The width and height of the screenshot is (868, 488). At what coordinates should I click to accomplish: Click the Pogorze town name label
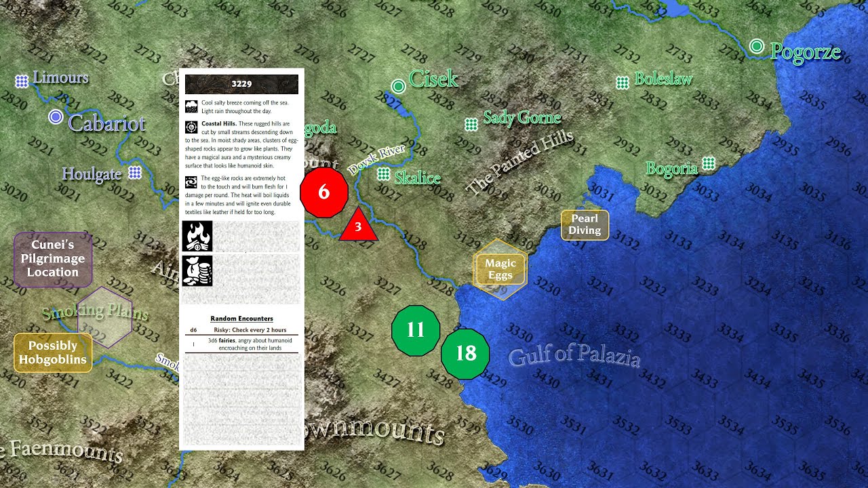(806, 52)
